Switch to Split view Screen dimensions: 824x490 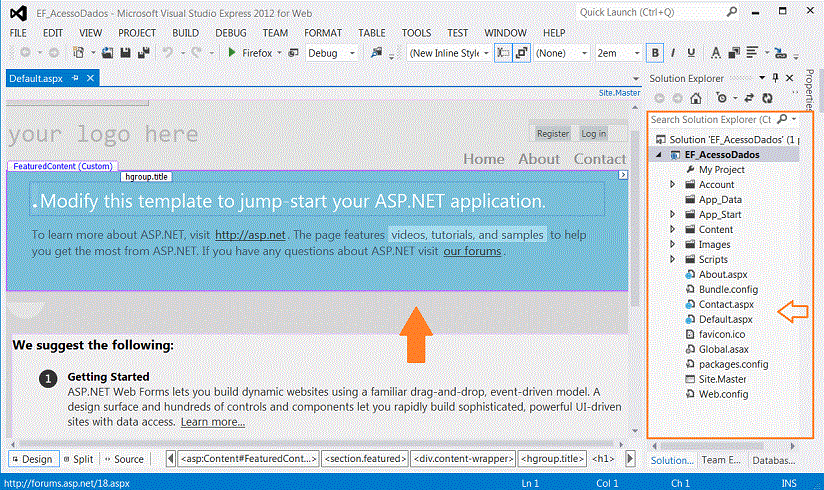pyautogui.click(x=78, y=459)
